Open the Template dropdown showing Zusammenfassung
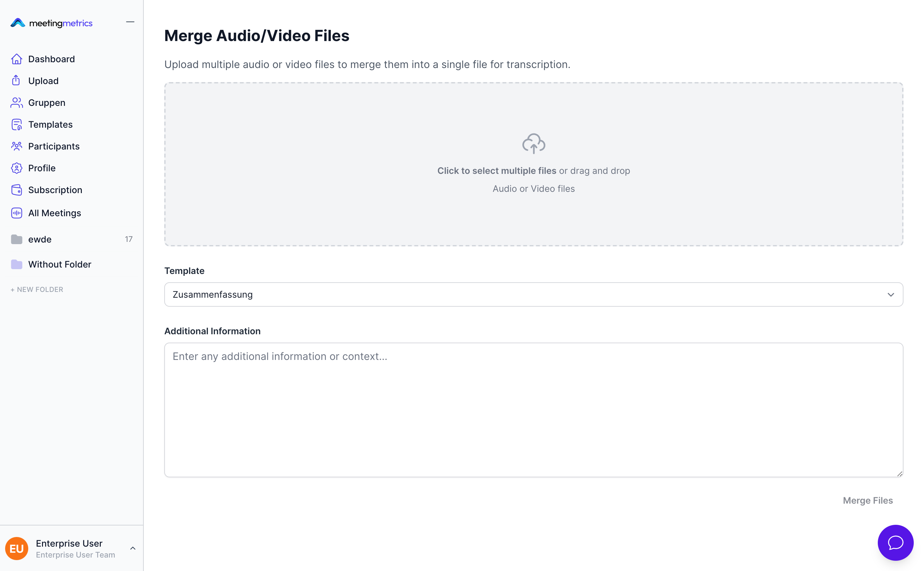Screen dimensions: 924x571 533,294
